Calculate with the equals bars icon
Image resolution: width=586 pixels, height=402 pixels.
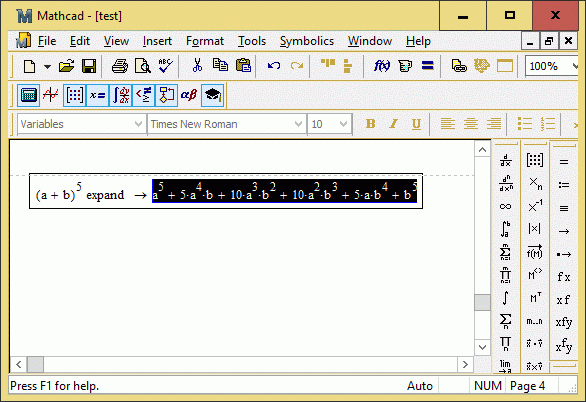pyautogui.click(x=428, y=66)
